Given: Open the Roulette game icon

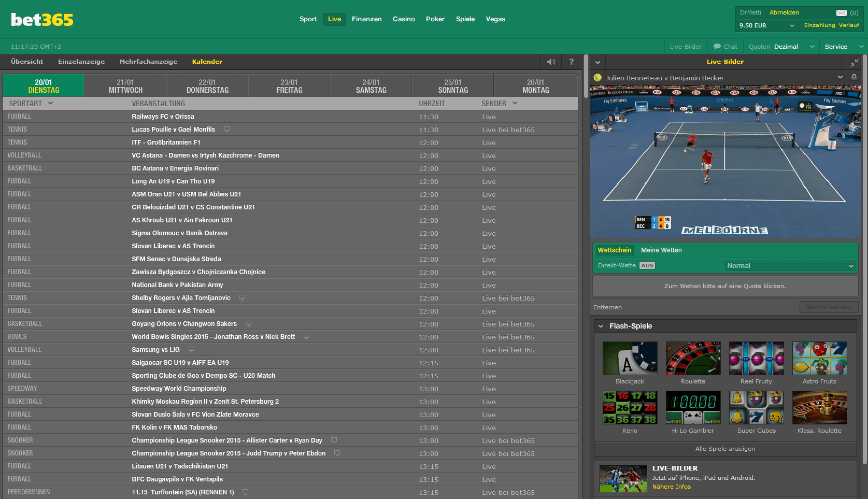Looking at the screenshot, I should (x=693, y=358).
